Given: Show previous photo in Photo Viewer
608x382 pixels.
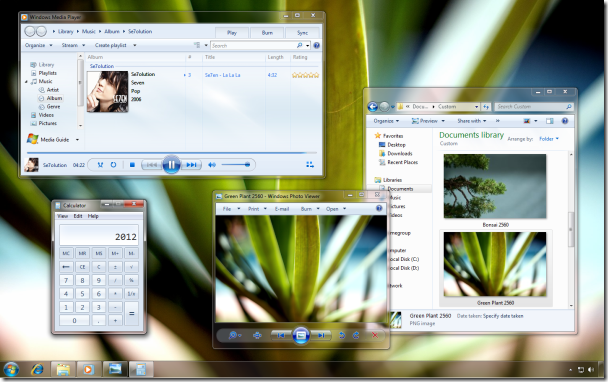Looking at the screenshot, I should tap(281, 335).
